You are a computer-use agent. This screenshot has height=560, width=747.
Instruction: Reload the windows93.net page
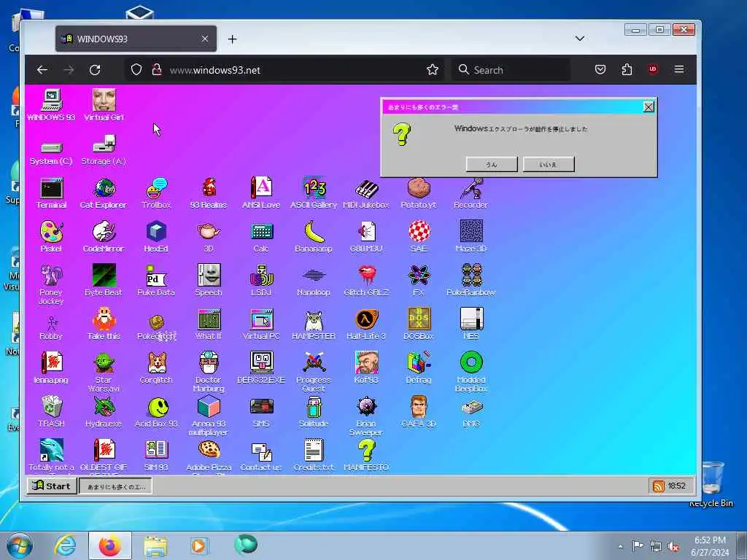[x=95, y=70]
